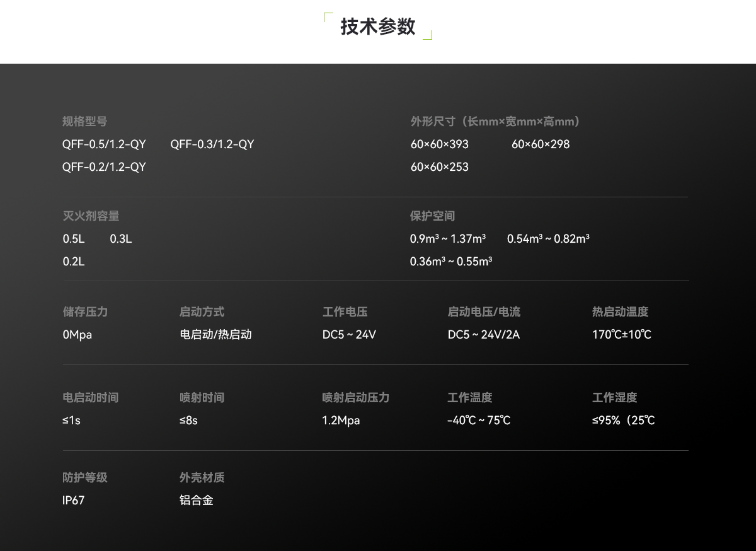Select model QFF-0.3/1.2-QY
Viewport: 756px width, 551px height.
pyautogui.click(x=213, y=144)
